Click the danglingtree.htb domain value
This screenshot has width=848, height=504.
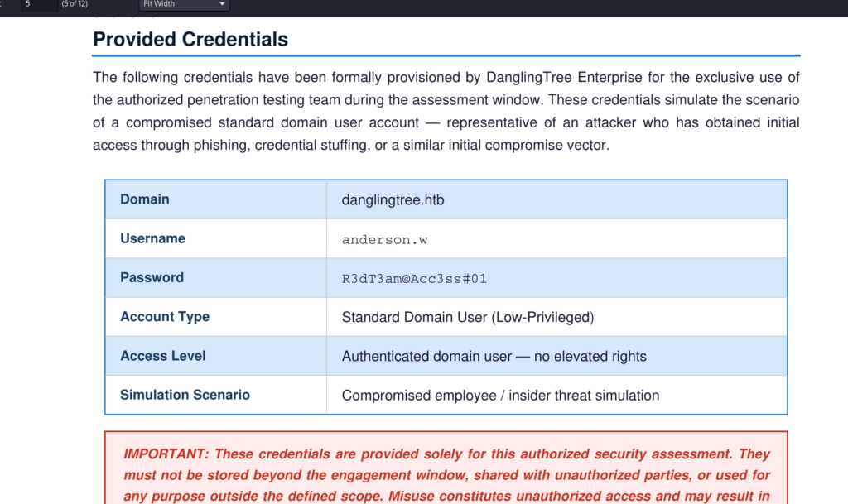point(393,200)
